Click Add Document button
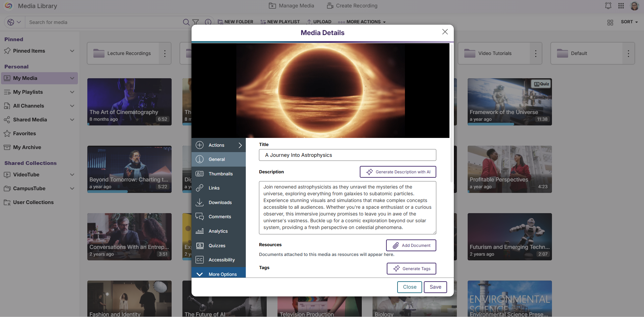The height and width of the screenshot is (317, 644). pos(411,246)
